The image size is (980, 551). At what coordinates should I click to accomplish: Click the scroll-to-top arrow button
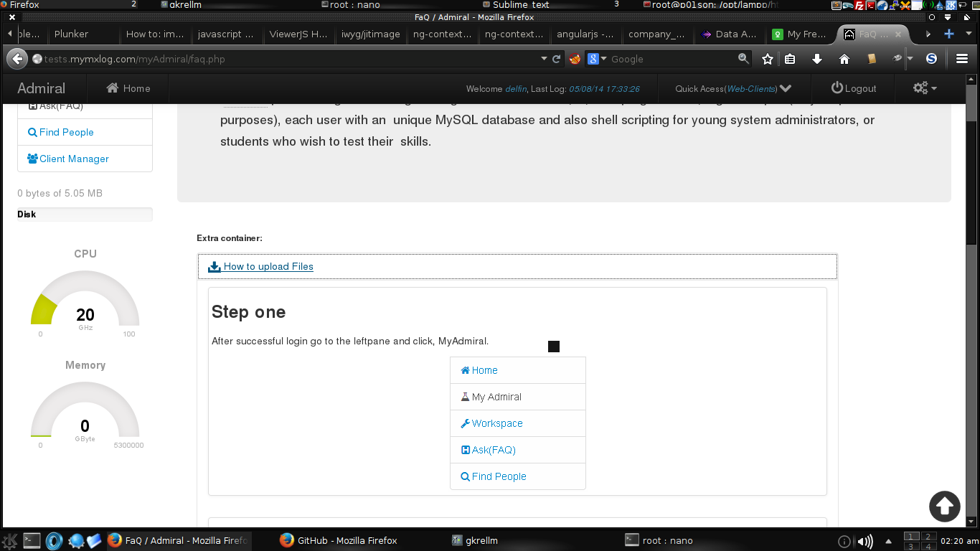point(944,506)
